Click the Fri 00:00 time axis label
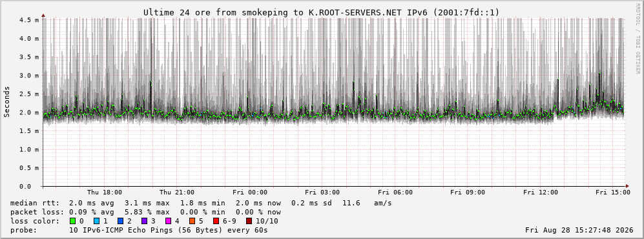This screenshot has width=644, height=239. point(250,192)
